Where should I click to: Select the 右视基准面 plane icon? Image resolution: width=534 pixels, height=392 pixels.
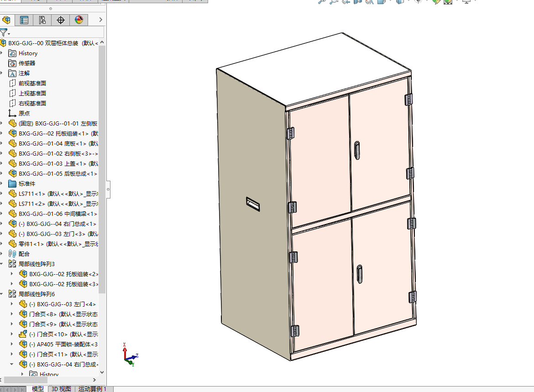coord(12,103)
